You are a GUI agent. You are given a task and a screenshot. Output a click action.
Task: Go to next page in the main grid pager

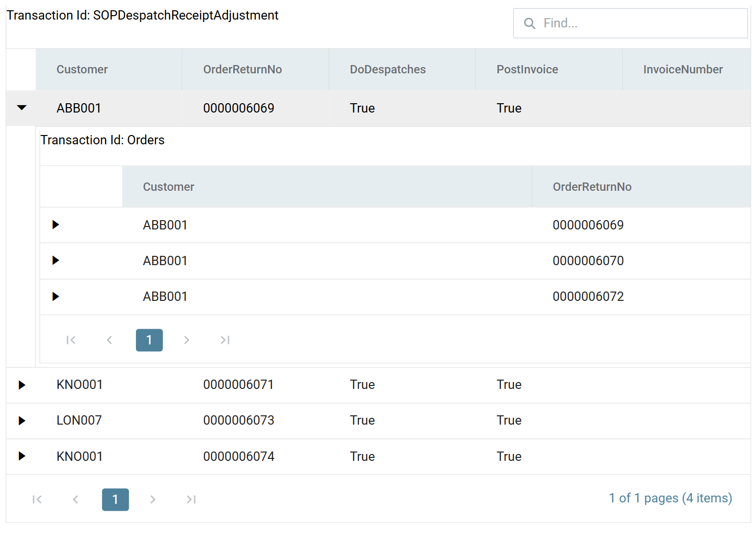153,499
